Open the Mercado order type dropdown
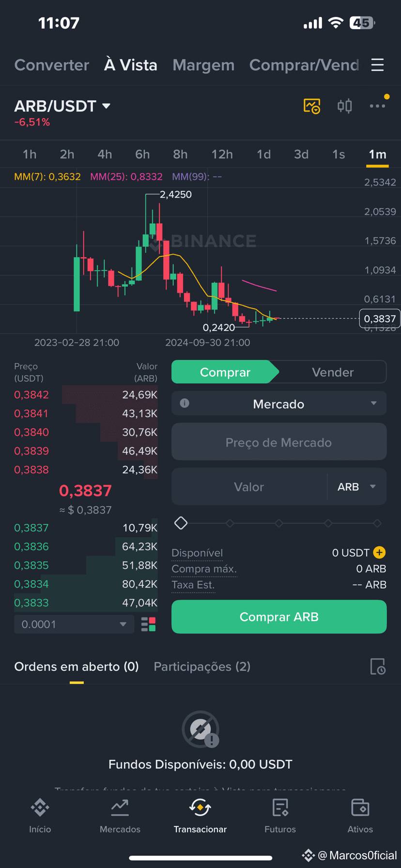Image resolution: width=401 pixels, height=868 pixels. (279, 403)
